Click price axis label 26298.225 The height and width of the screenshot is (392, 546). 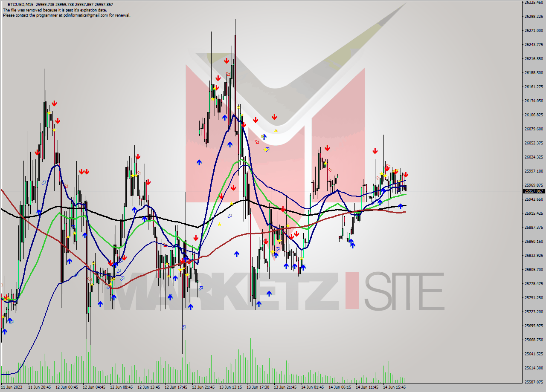point(534,16)
